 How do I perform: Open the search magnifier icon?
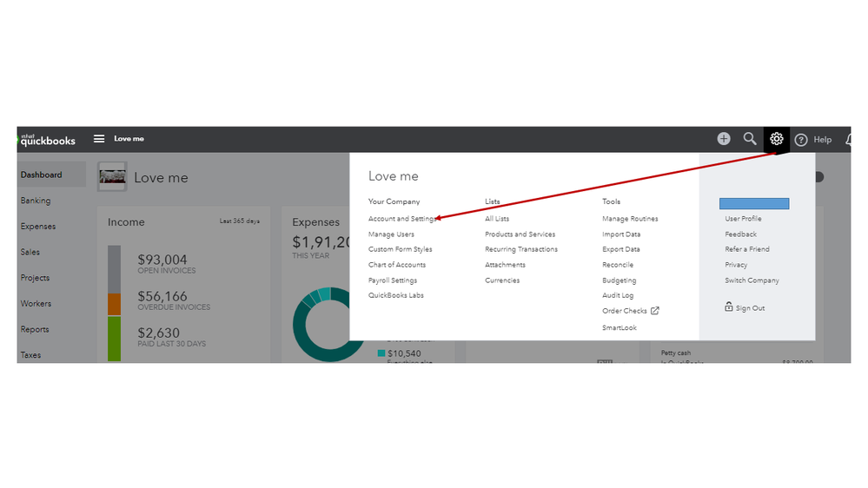click(x=750, y=139)
